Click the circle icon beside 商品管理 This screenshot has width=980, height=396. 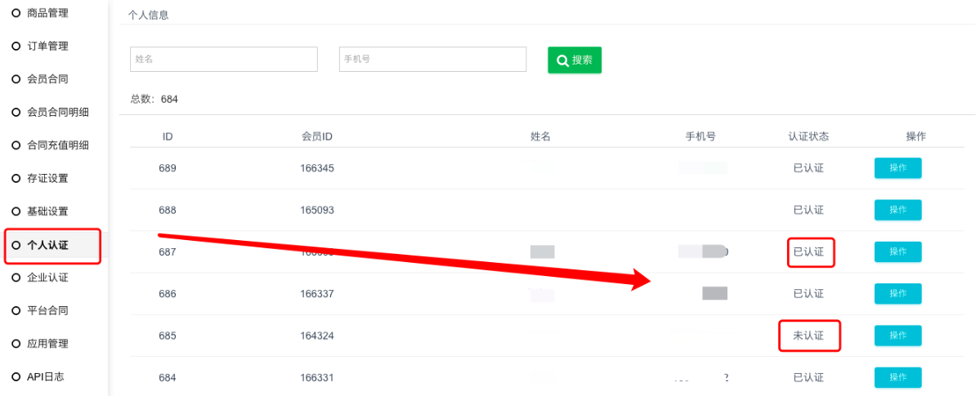tap(16, 12)
